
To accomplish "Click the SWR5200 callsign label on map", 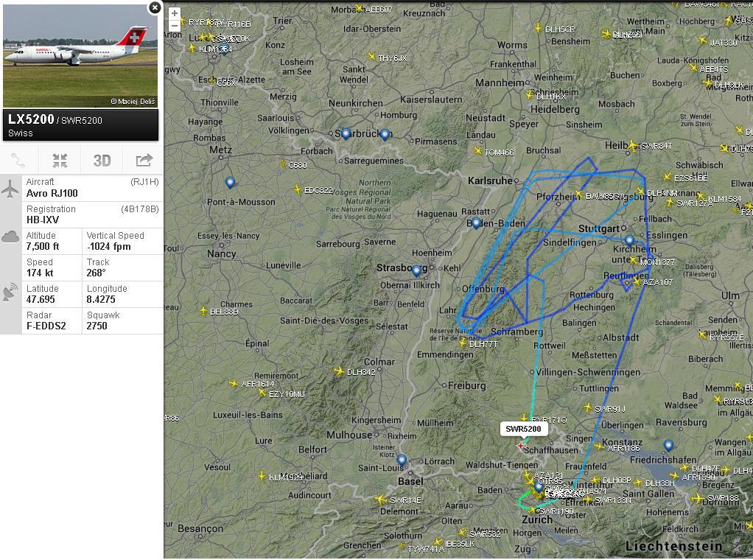I will (523, 428).
